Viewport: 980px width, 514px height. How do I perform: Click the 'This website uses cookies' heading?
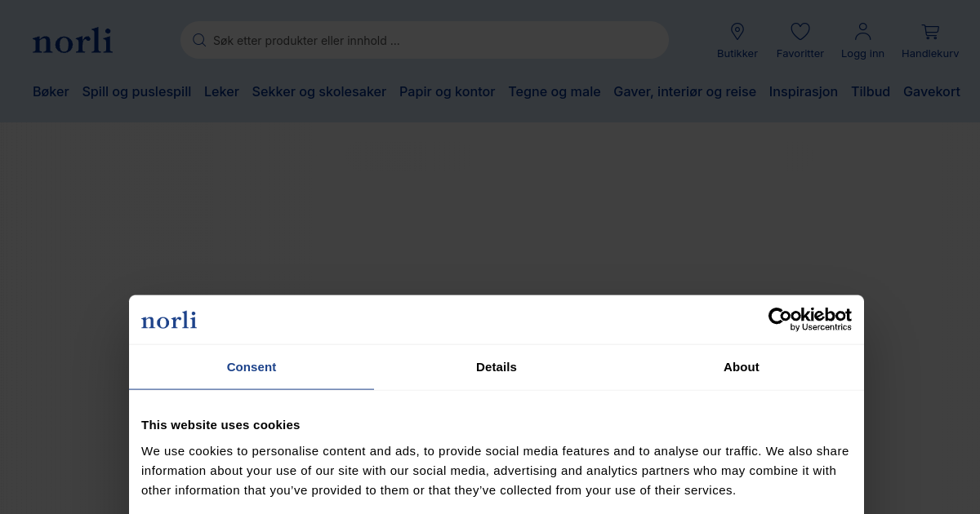click(220, 425)
